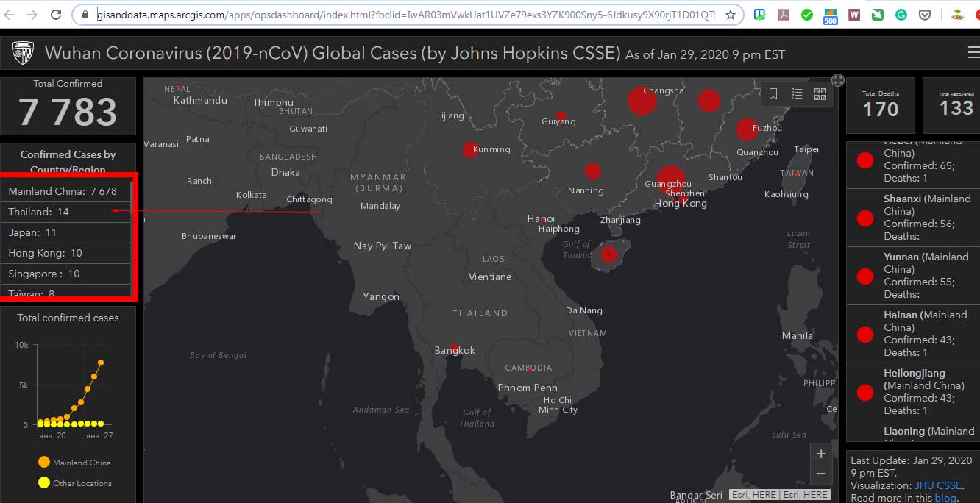
Task: Click the Esri, HERE map attribution
Action: tap(779, 495)
